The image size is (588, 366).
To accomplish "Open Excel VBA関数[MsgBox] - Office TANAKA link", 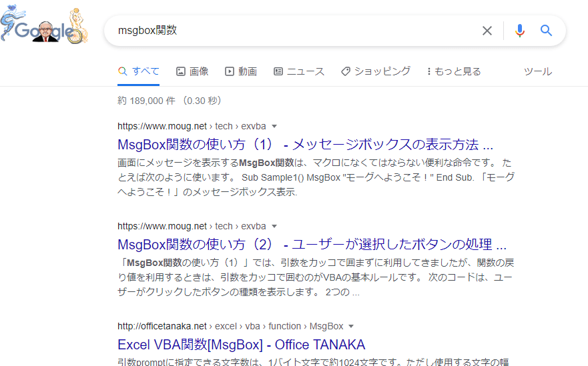I will (x=241, y=345).
